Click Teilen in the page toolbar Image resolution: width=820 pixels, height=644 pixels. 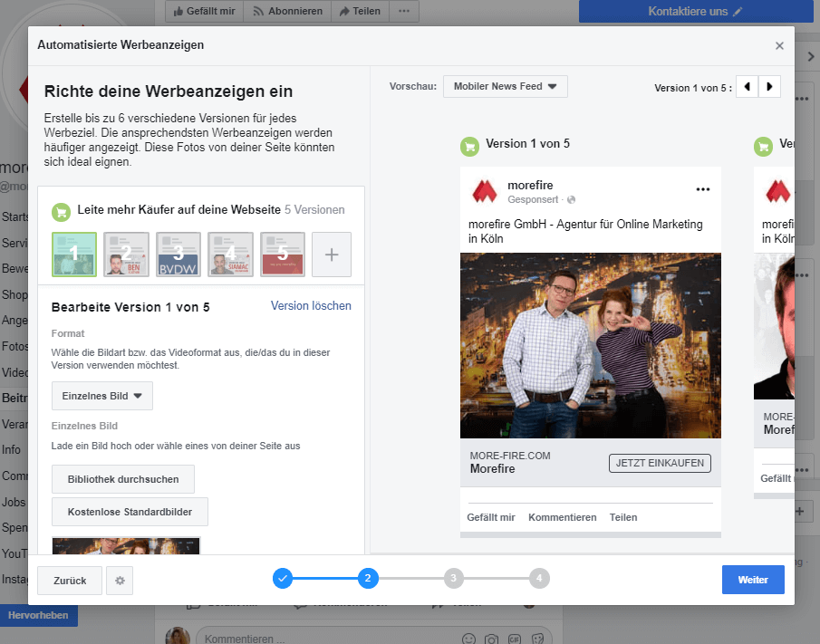pos(360,11)
